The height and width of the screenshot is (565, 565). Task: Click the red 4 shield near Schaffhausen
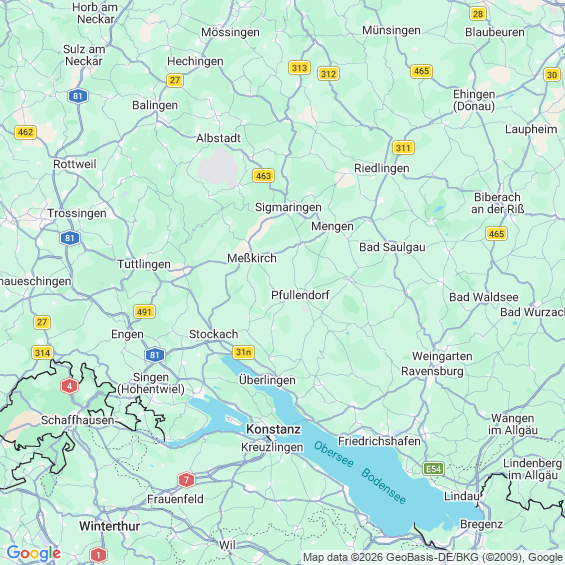[70, 387]
